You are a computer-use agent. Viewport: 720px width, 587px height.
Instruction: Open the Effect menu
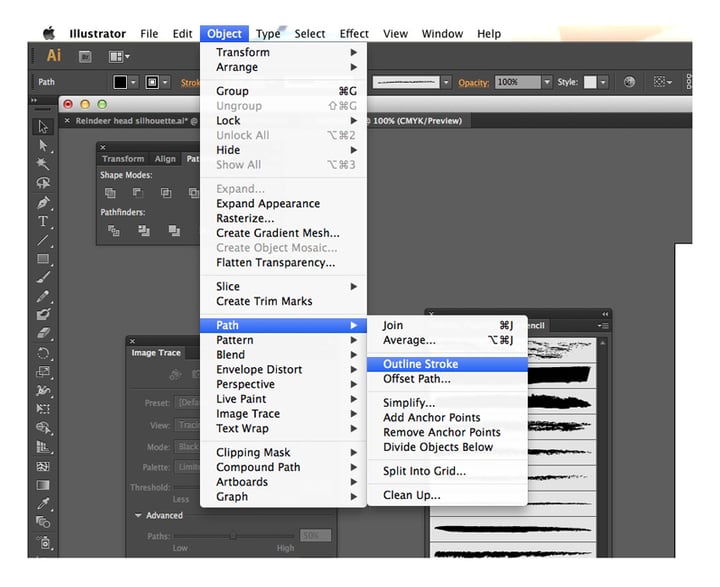[354, 34]
